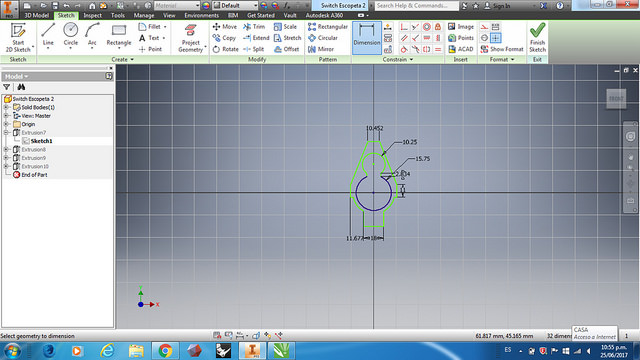Finish the sketch with green checkmark

coord(537,37)
